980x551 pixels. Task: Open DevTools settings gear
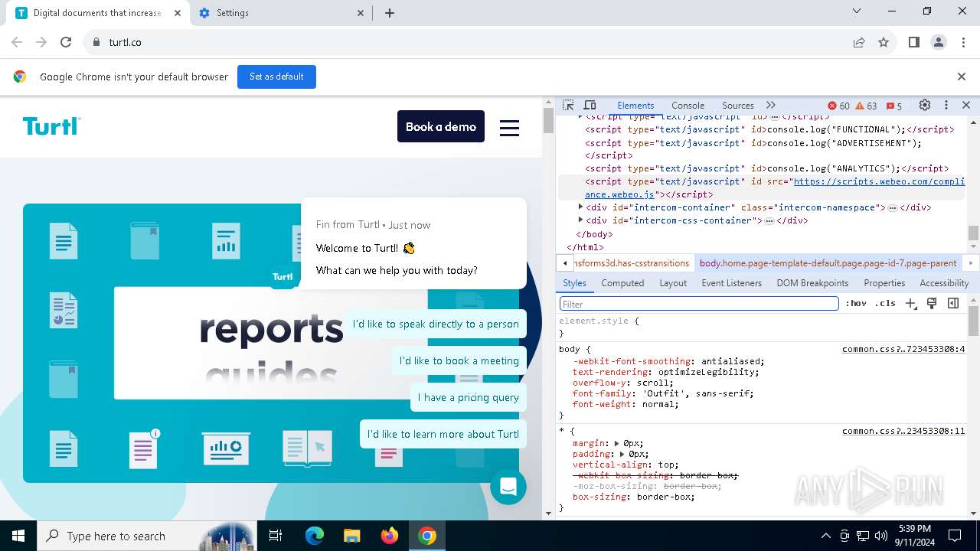tap(925, 106)
